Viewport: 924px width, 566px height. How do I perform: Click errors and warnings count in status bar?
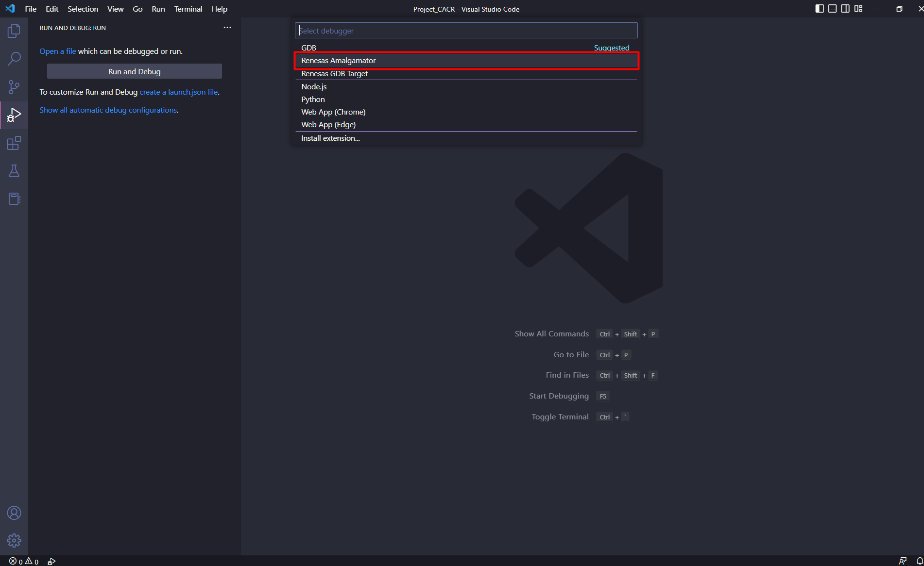[x=24, y=562]
